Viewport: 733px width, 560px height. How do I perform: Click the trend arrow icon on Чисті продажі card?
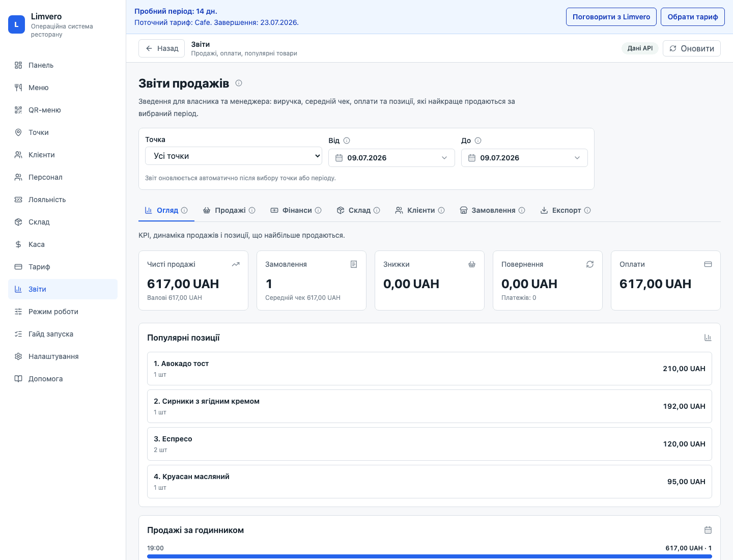point(236,264)
